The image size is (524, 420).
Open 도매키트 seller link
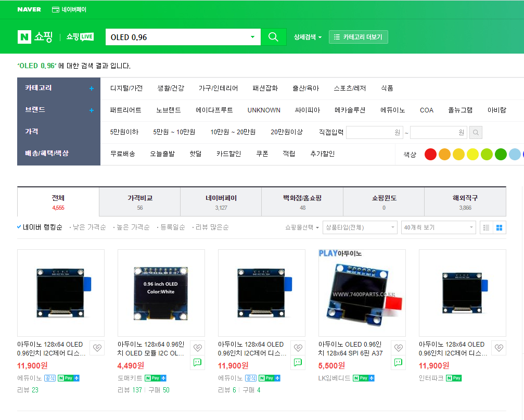130,378
